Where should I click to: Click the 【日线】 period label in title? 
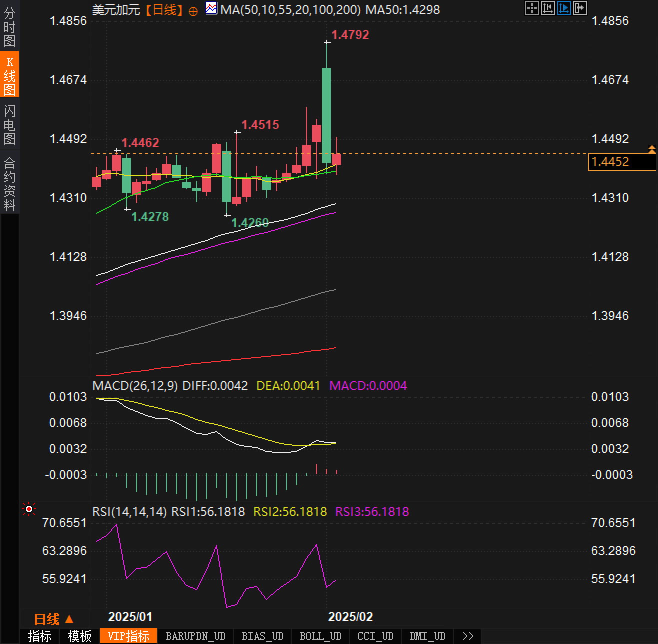[x=164, y=9]
